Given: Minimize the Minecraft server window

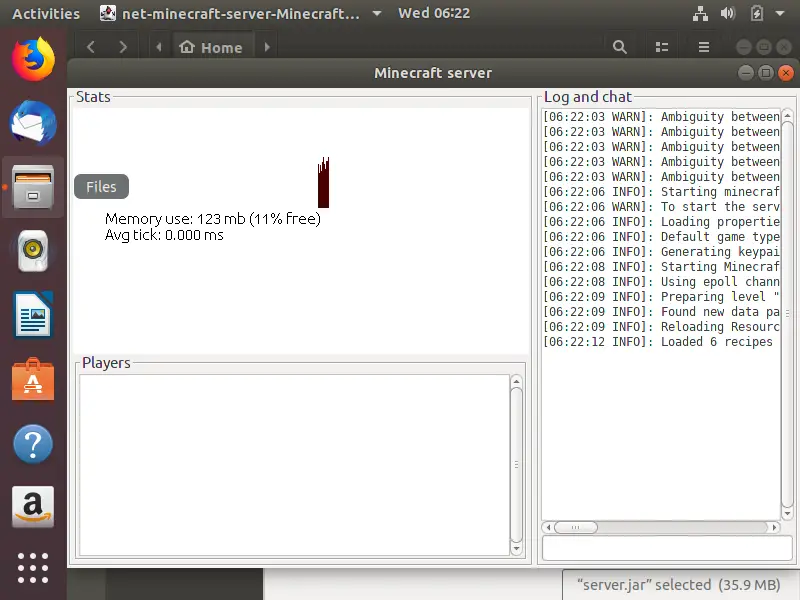Looking at the screenshot, I should [x=745, y=73].
